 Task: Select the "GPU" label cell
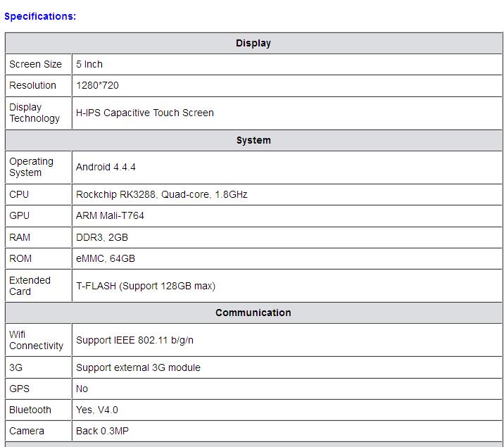38,215
